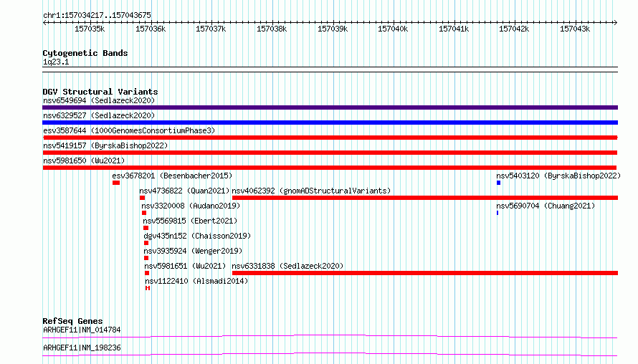Select the blue nsv6329527 variant bar
This screenshot has height=364, width=638.
pyautogui.click(x=330, y=123)
